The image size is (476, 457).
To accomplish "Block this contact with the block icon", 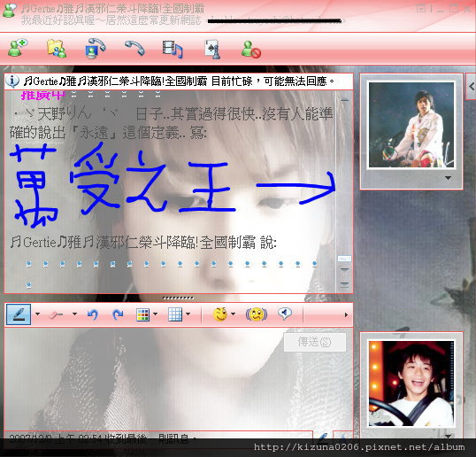I will (251, 49).
